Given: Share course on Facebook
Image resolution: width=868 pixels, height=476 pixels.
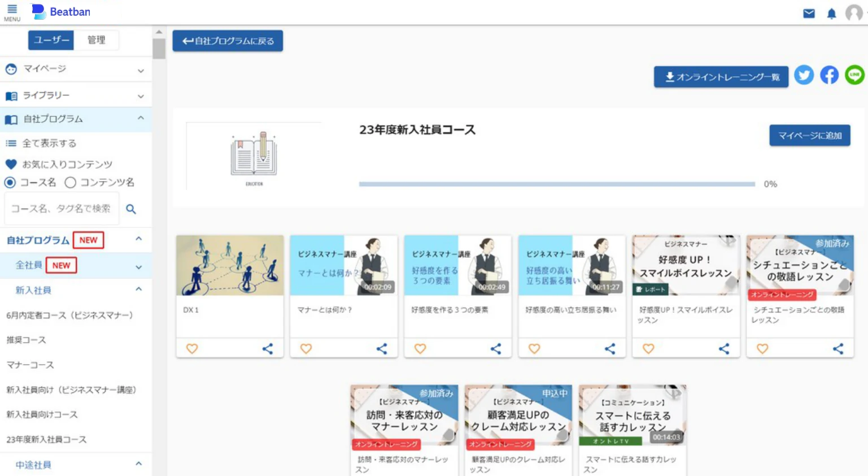Looking at the screenshot, I should coord(829,75).
